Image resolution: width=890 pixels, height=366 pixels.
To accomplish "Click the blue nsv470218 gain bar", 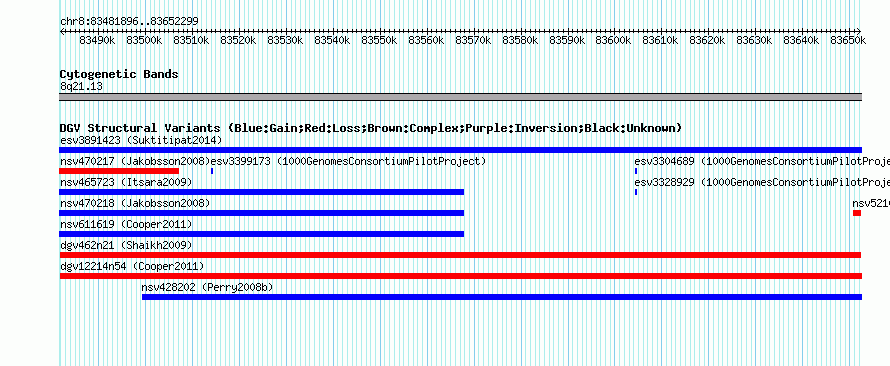I will pos(262,213).
